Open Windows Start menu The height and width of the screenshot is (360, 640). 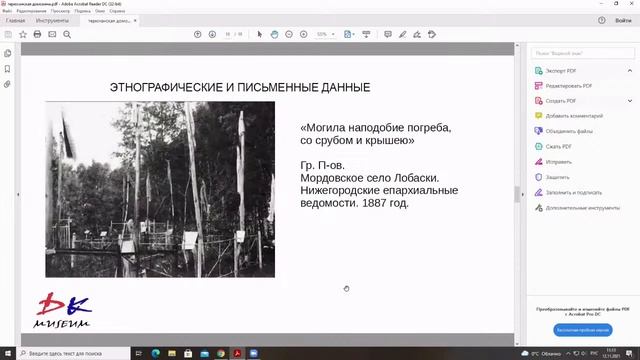pos(8,353)
